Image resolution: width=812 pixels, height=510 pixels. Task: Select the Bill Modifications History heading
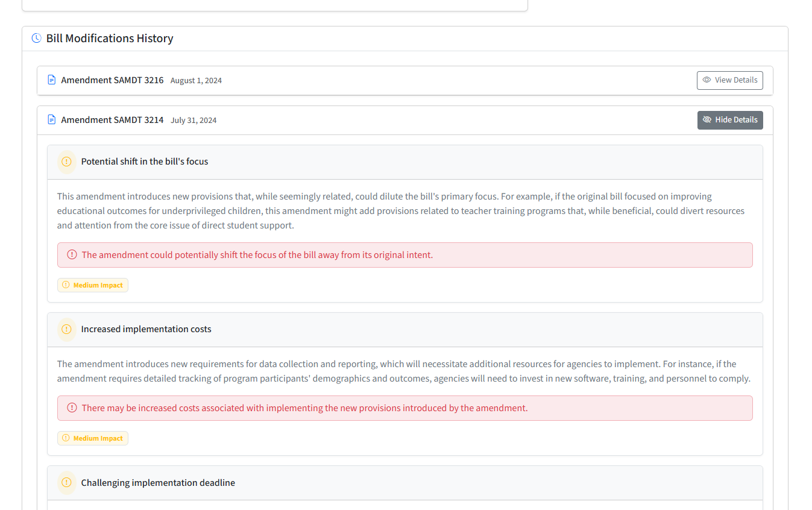point(110,38)
